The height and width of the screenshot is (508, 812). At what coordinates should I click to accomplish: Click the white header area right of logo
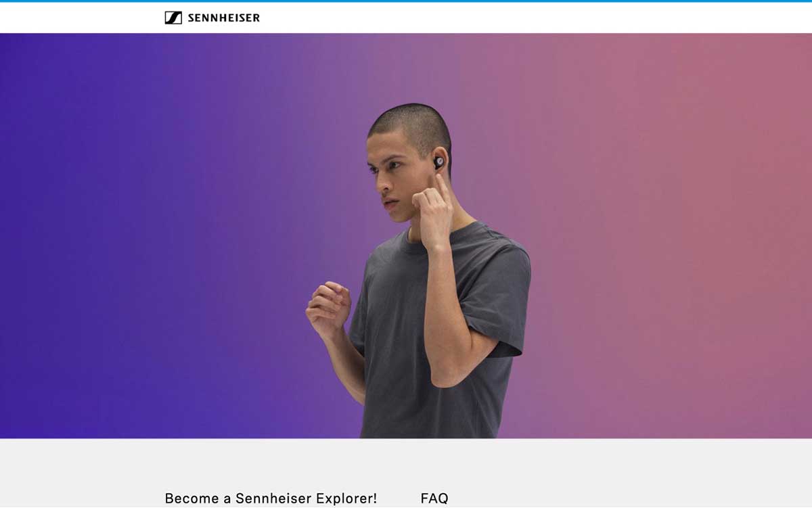tap(535, 18)
